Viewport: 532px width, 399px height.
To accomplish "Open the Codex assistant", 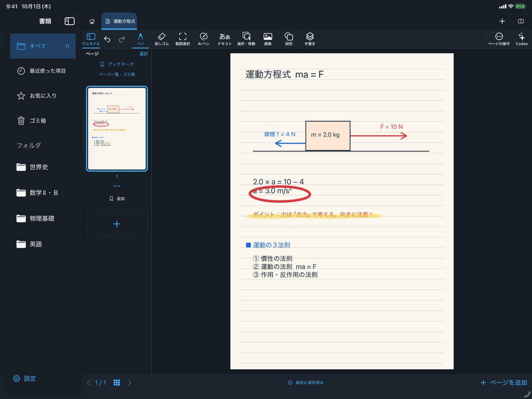I will pos(522,39).
